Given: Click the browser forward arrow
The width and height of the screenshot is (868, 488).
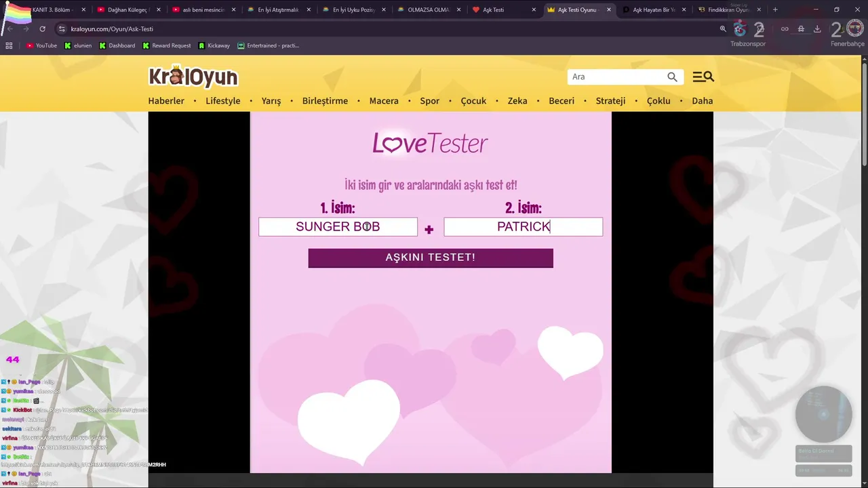Looking at the screenshot, I should (x=26, y=29).
